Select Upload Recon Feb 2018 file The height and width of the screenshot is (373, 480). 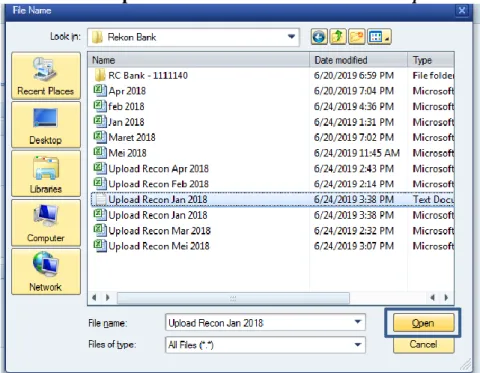[151, 184]
